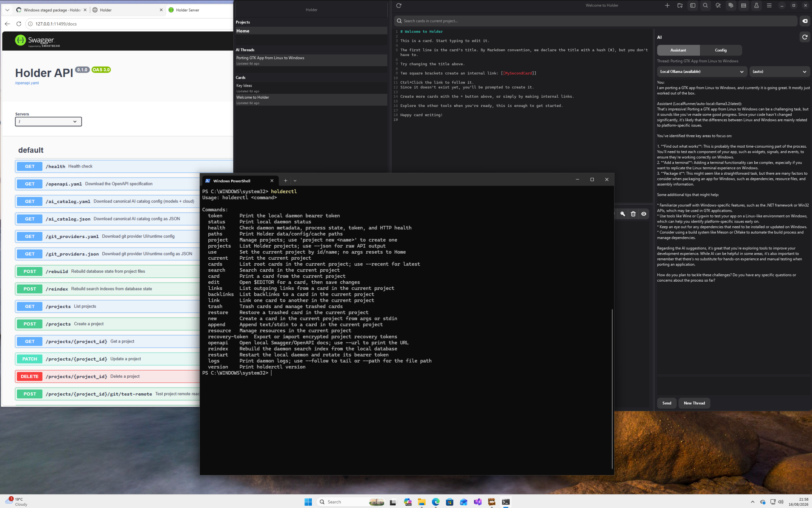Open the treasure chest Holder app taskbar icon
The image size is (812, 508).
point(491,502)
